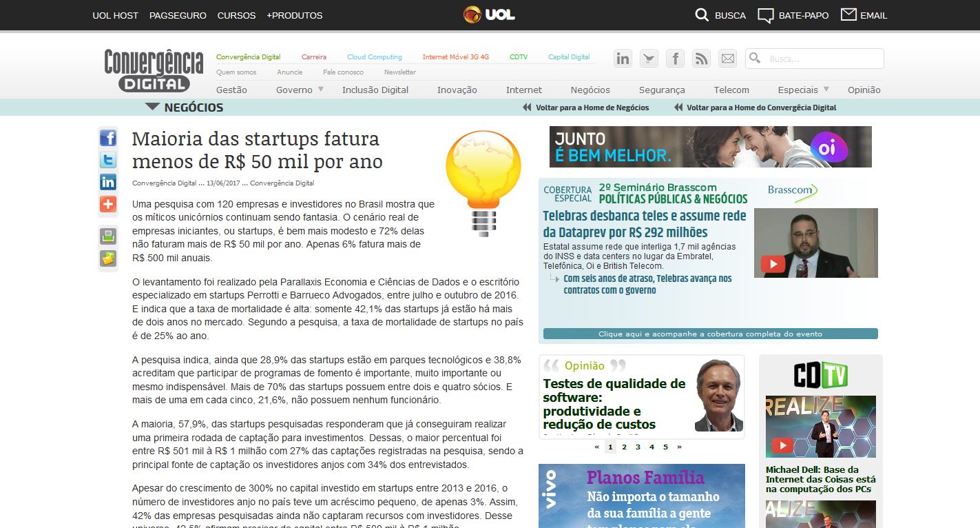Open the Segurança menu item

(x=662, y=90)
